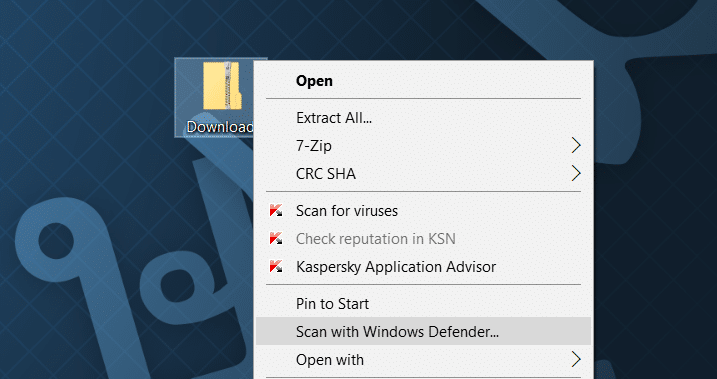Click the Download file name label

[x=220, y=127]
